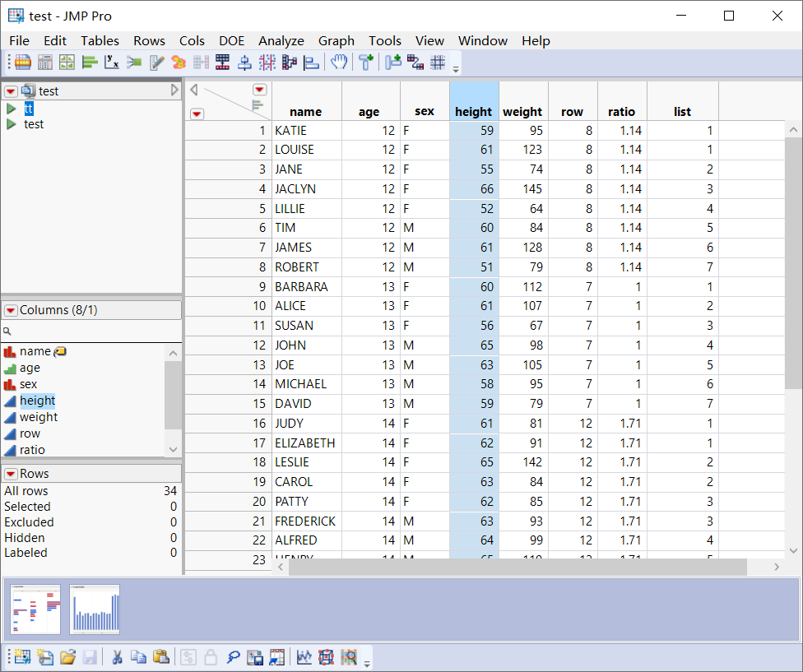Image resolution: width=803 pixels, height=672 pixels.
Task: Open the red triangle menu beside test table
Action: pos(10,92)
